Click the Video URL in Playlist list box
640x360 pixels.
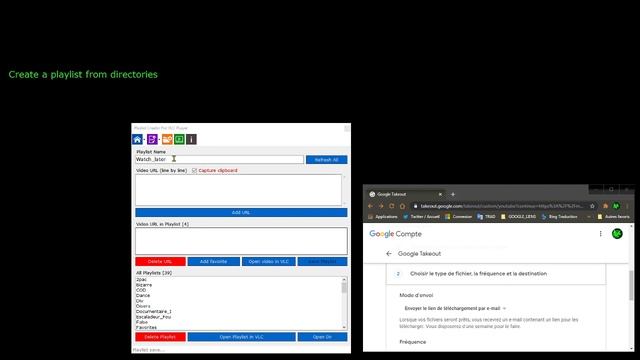[241, 241]
